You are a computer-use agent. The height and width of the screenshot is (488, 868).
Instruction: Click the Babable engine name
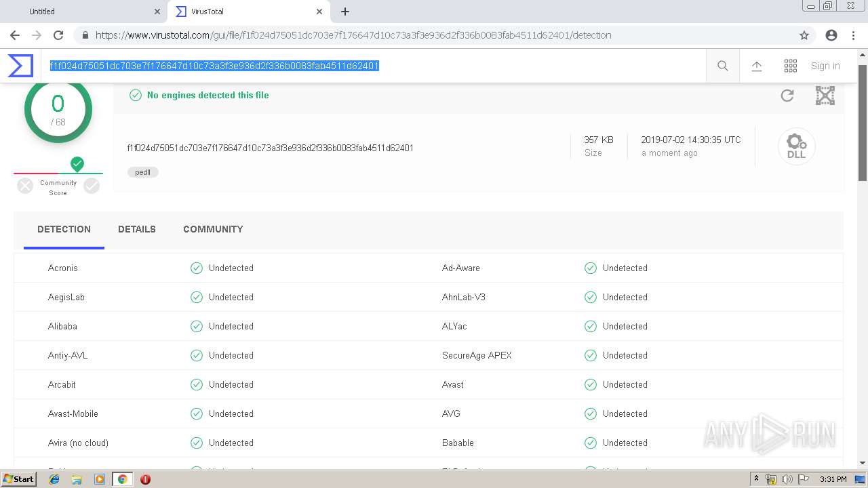pyautogui.click(x=458, y=443)
